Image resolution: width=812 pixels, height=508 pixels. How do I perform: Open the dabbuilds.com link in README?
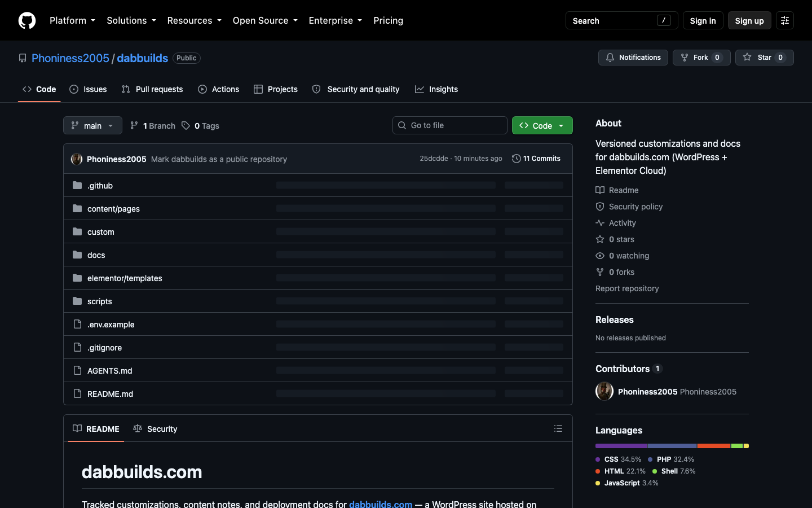(x=381, y=503)
